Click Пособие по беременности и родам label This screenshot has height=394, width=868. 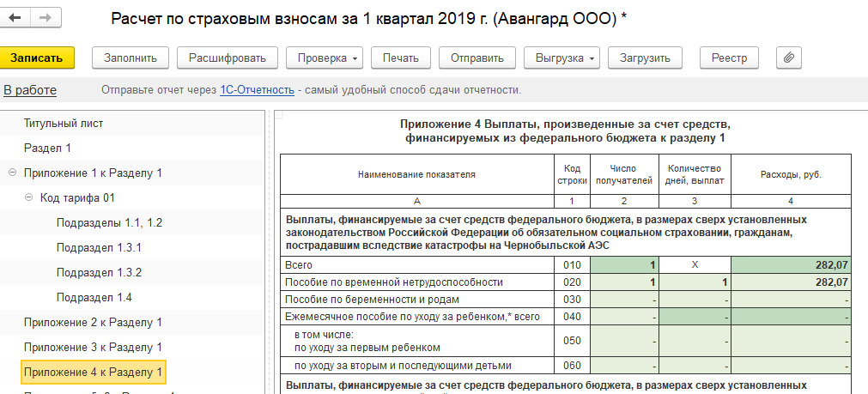[x=372, y=300]
